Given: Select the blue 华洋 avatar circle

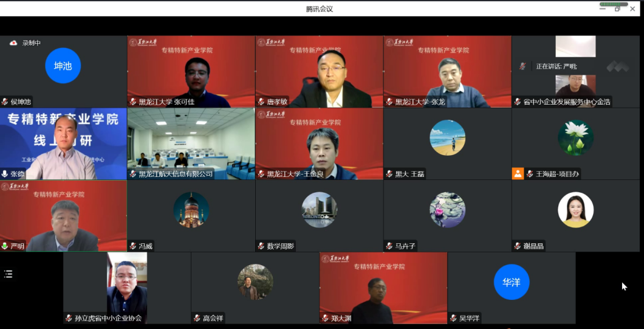Looking at the screenshot, I should (x=511, y=282).
